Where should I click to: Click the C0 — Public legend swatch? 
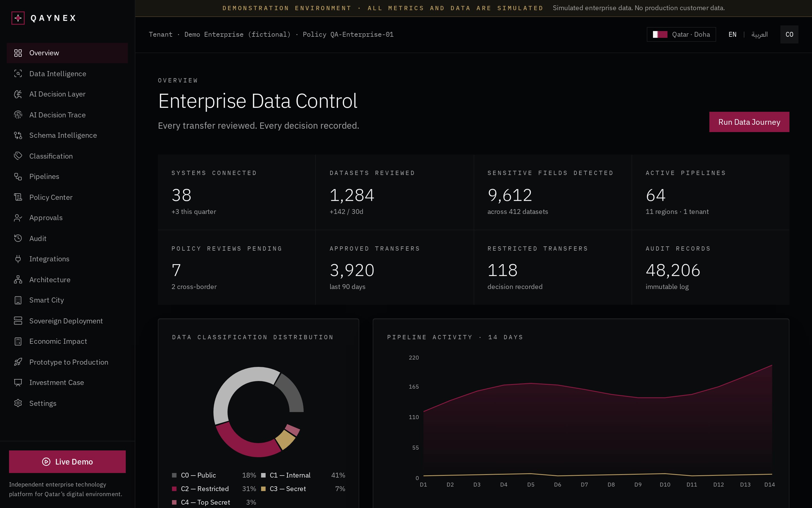coord(174,475)
